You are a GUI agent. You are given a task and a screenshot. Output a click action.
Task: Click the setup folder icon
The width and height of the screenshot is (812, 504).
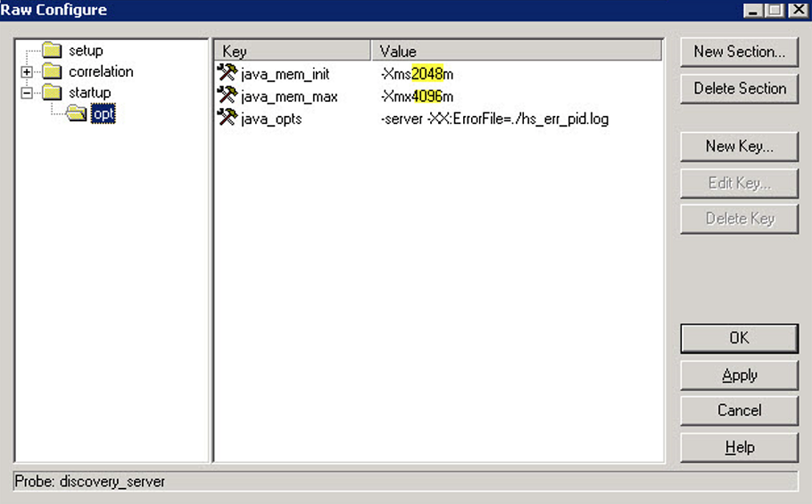(52, 50)
